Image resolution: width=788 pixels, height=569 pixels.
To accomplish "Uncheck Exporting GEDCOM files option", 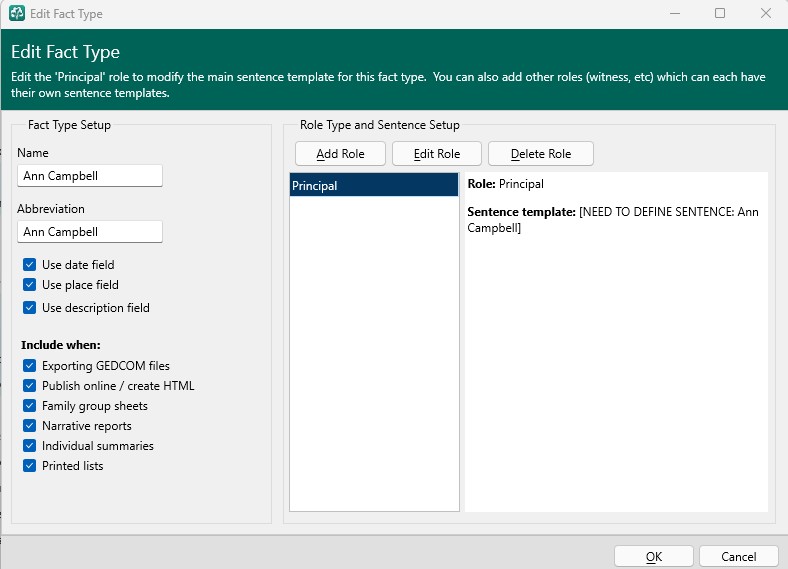I will (x=30, y=366).
